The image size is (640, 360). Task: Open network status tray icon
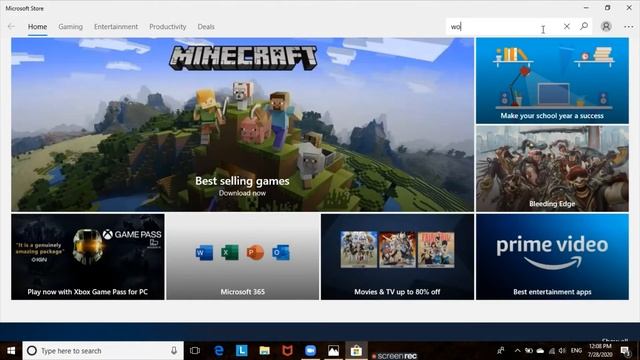552,351
